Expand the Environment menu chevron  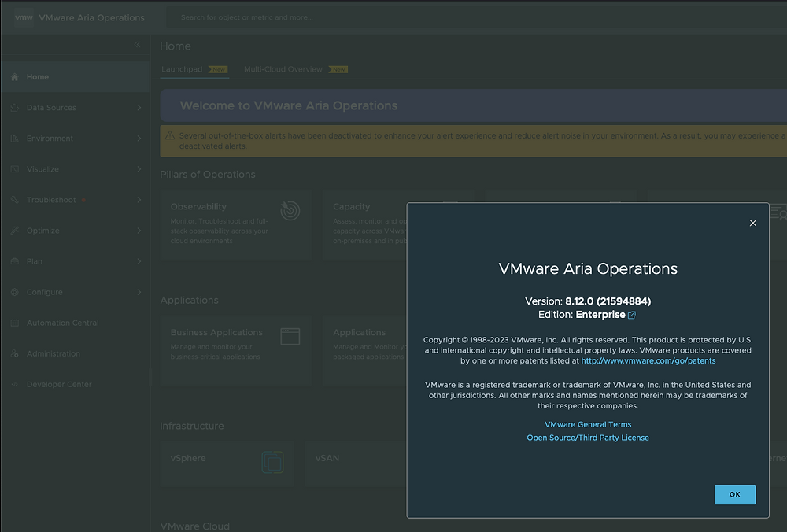tap(139, 139)
